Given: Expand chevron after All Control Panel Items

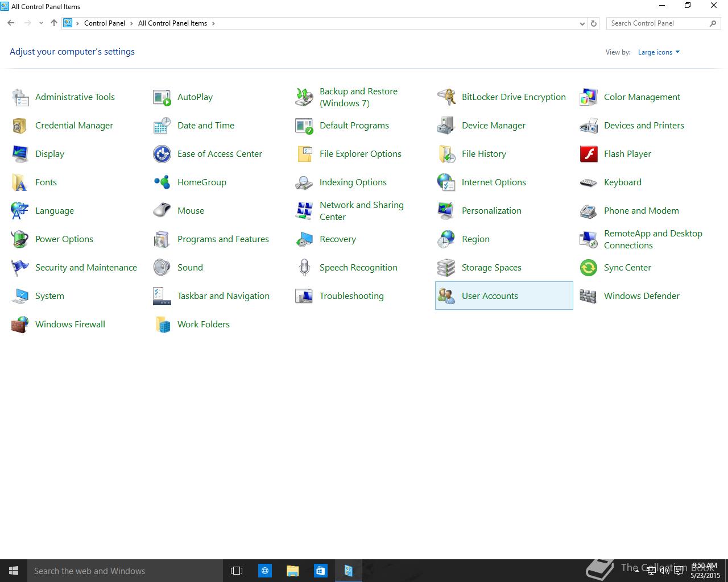Looking at the screenshot, I should (x=213, y=23).
